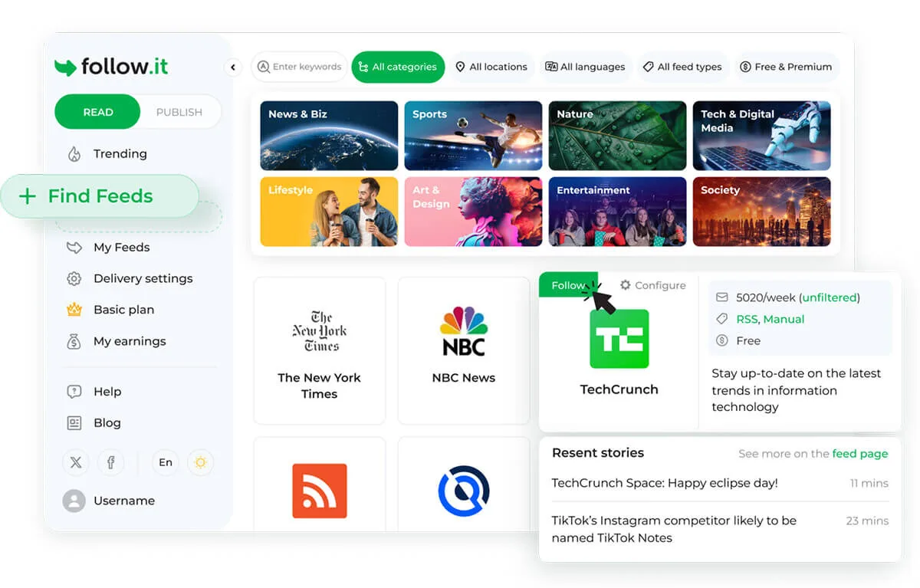The height and width of the screenshot is (588, 920).
Task: Click the search magnifier icon
Action: click(x=264, y=67)
